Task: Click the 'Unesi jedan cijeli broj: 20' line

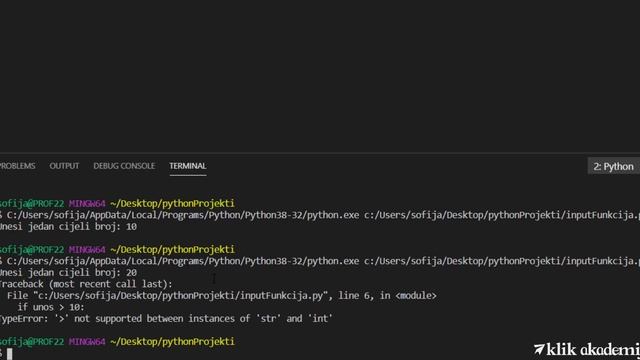Action: tap(69, 272)
